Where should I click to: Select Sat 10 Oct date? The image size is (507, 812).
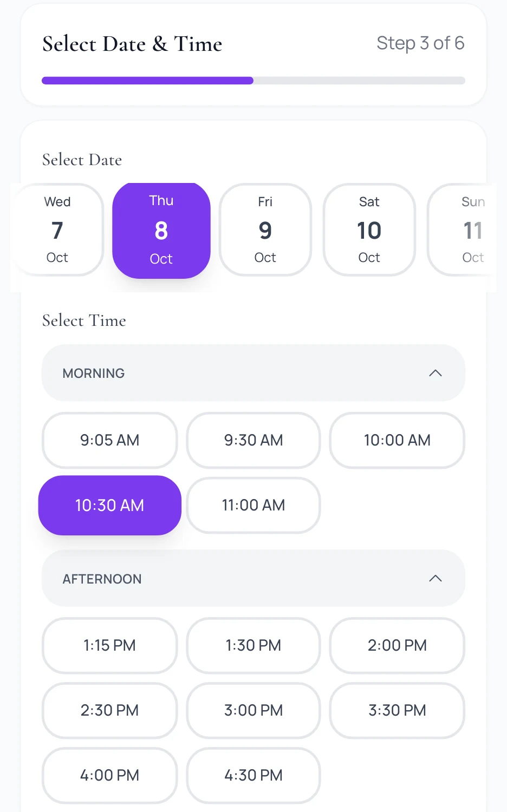tap(369, 230)
